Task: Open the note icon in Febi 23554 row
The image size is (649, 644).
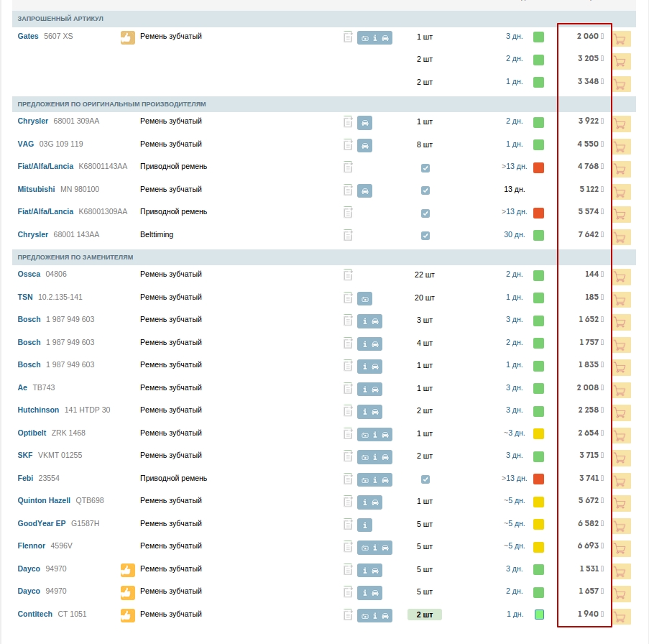Action: click(x=348, y=479)
